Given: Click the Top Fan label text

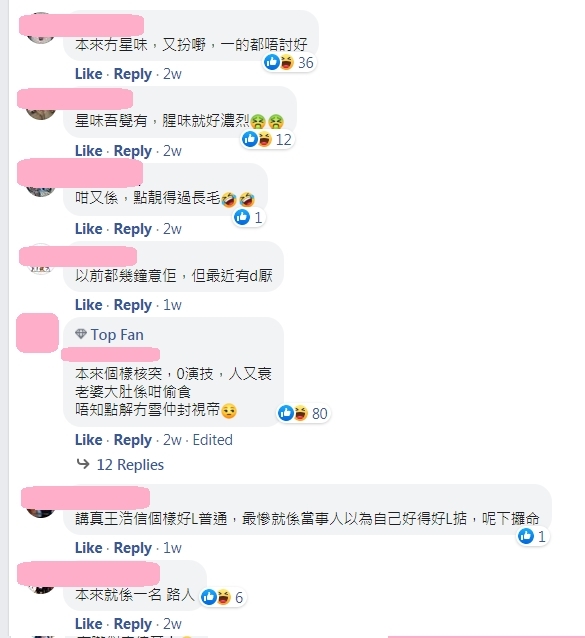Looking at the screenshot, I should click(117, 334).
